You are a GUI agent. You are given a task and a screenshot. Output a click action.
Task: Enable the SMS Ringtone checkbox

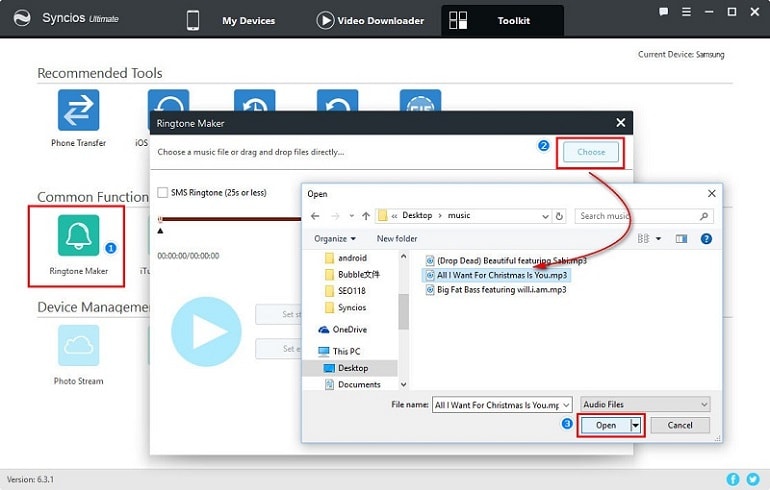163,192
